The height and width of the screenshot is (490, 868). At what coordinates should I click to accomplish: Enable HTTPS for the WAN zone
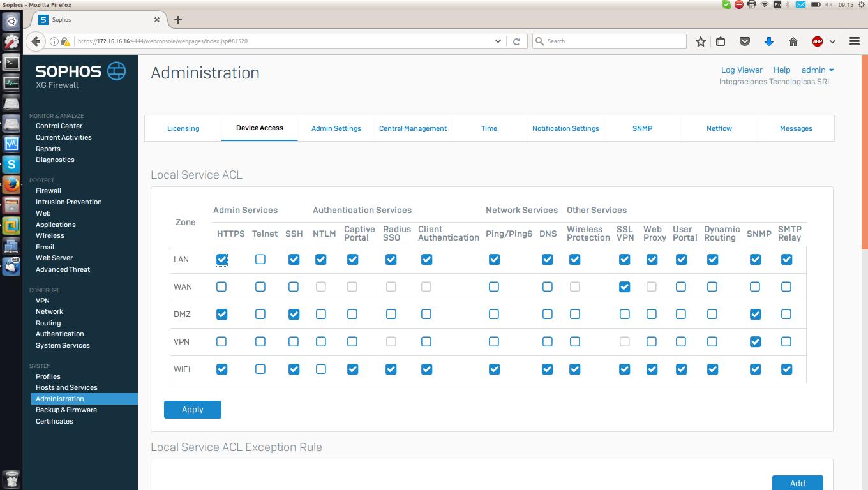tap(221, 286)
